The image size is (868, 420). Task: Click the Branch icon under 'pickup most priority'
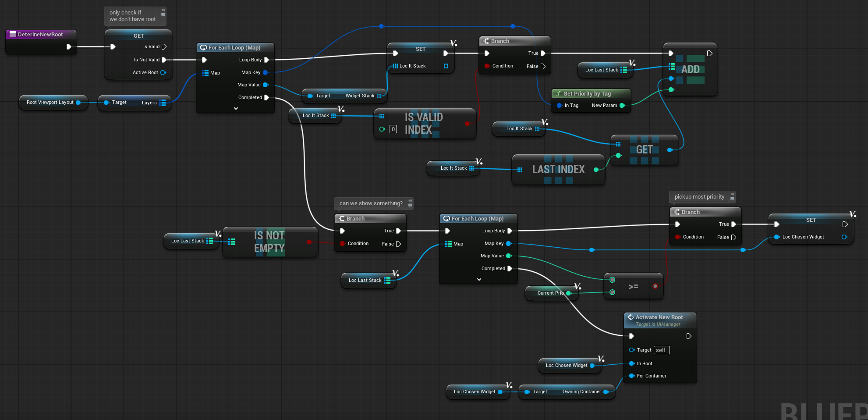pos(677,212)
